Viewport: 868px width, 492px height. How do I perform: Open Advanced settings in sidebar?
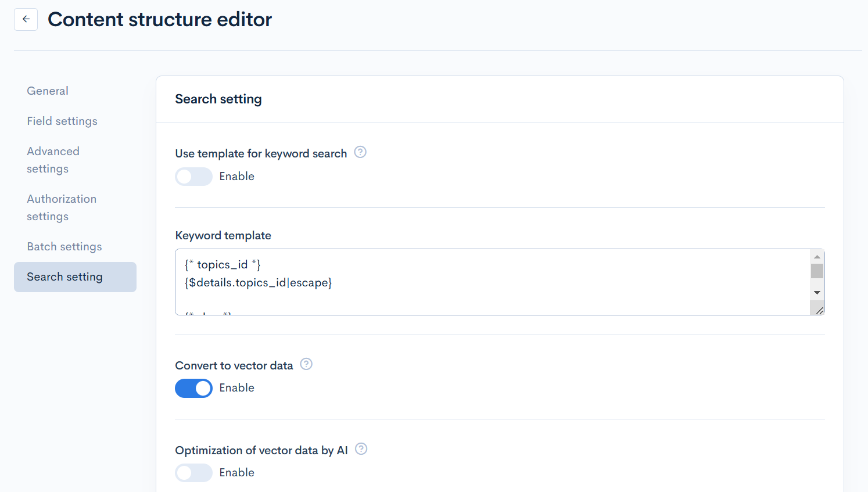53,160
